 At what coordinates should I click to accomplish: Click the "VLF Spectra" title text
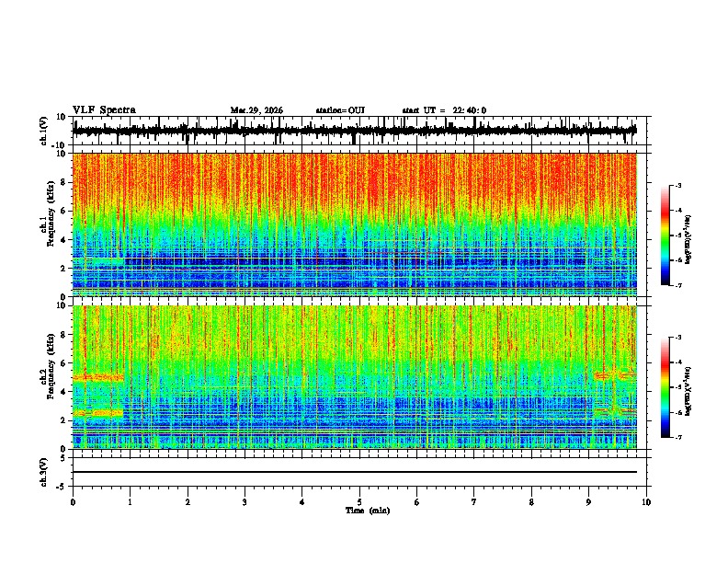coord(104,109)
